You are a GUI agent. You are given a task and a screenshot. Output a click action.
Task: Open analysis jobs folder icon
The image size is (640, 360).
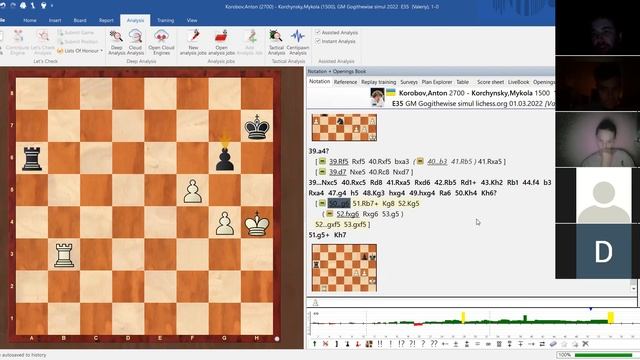coord(221,37)
